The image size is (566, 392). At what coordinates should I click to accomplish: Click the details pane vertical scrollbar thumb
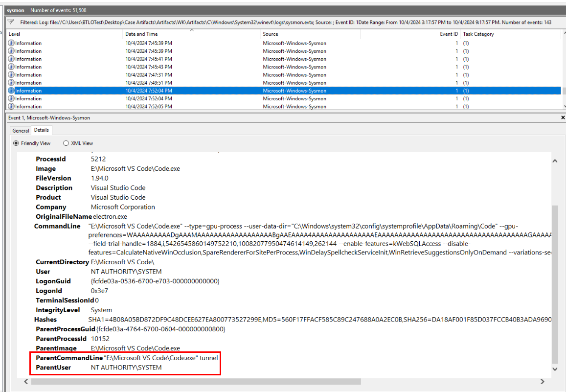click(555, 284)
